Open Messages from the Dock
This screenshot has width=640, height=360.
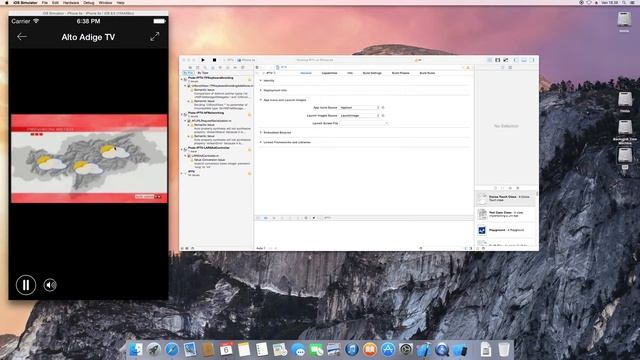[298, 350]
